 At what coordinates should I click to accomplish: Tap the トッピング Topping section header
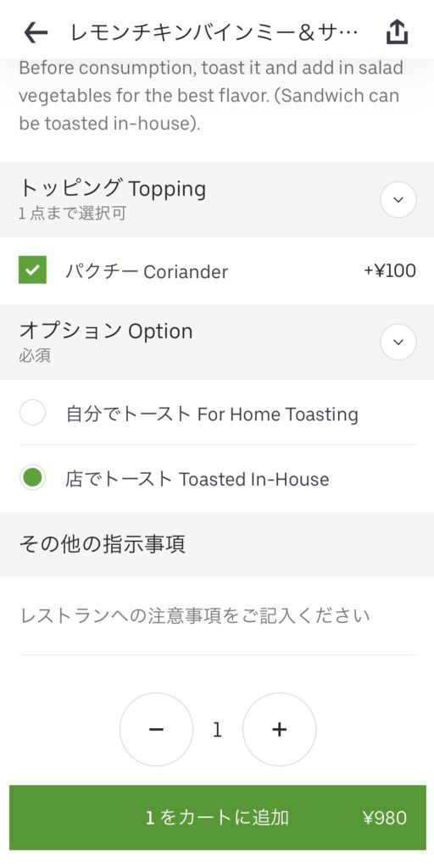click(217, 199)
